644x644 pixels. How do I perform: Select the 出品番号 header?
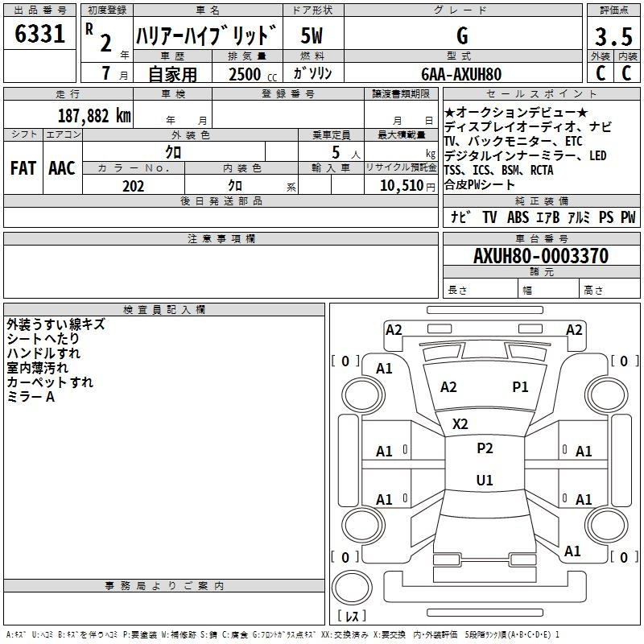point(39,10)
